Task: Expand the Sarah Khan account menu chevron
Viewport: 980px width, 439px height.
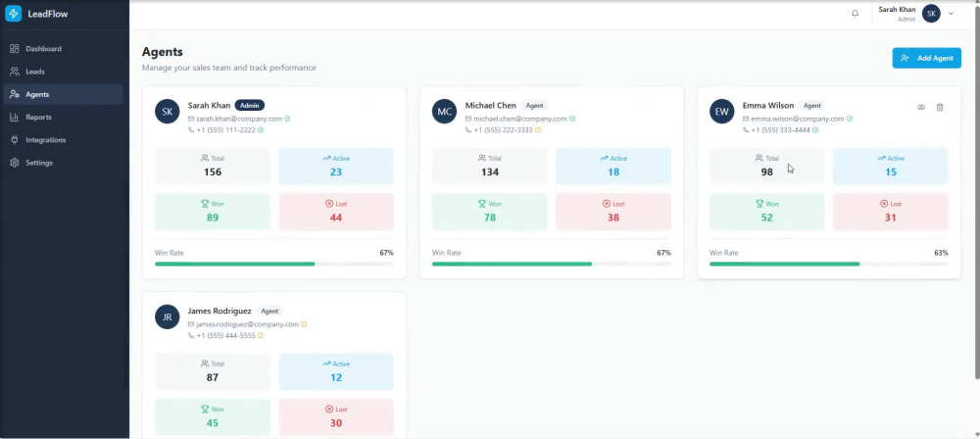Action: click(951, 13)
